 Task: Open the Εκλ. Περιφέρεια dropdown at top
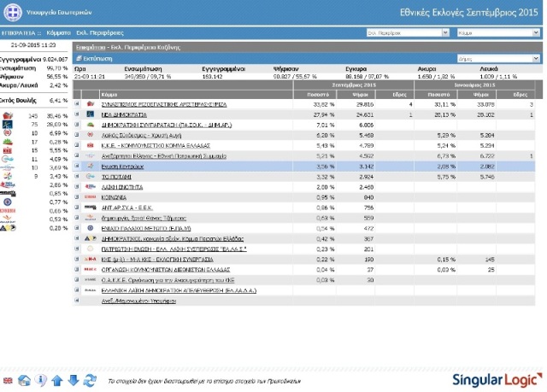coord(407,32)
